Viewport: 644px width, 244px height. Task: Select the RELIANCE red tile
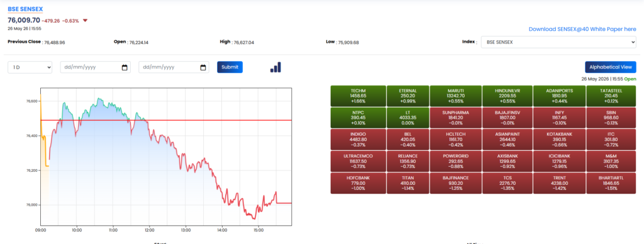pos(408,162)
